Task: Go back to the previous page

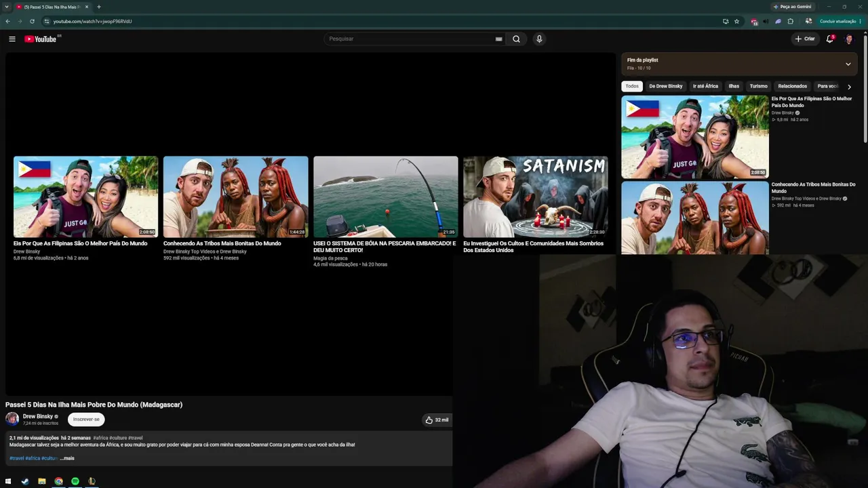Action: pyautogui.click(x=7, y=21)
